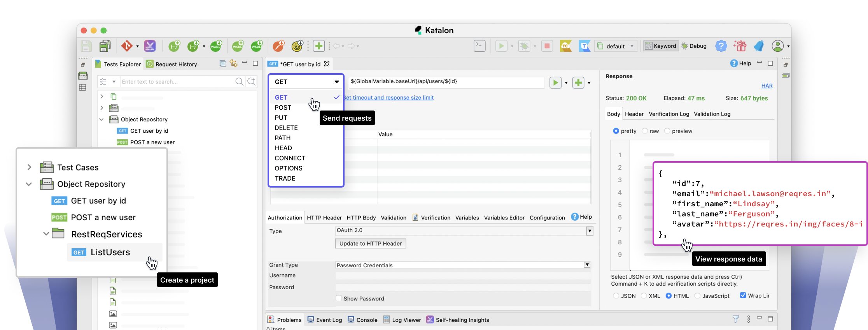Click the blue notification bell icon
Image resolution: width=868 pixels, height=330 pixels.
[x=759, y=46]
